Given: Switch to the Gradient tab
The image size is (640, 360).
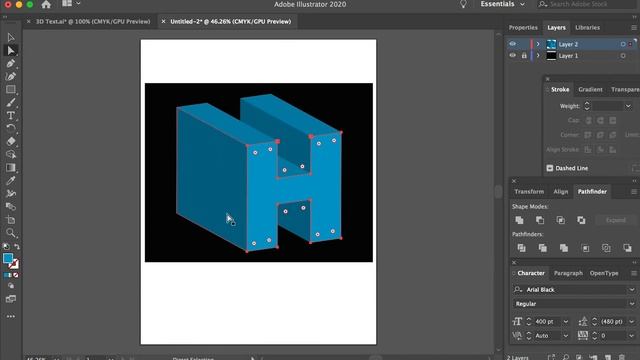Looking at the screenshot, I should 590,89.
